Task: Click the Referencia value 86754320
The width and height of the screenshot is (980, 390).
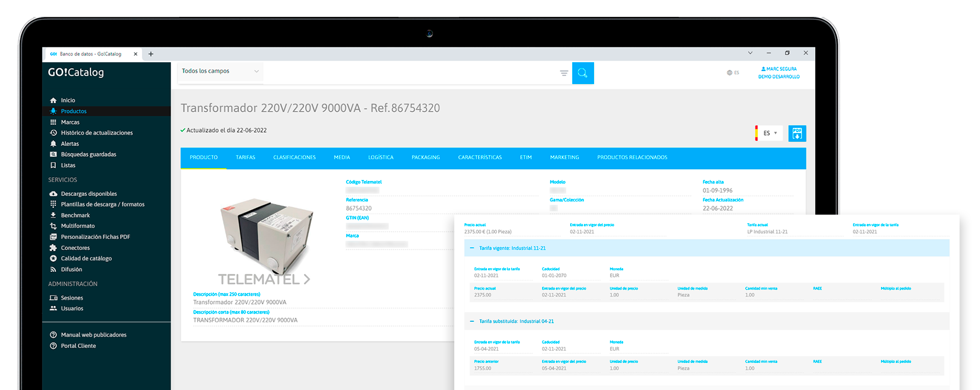Action: pos(359,209)
